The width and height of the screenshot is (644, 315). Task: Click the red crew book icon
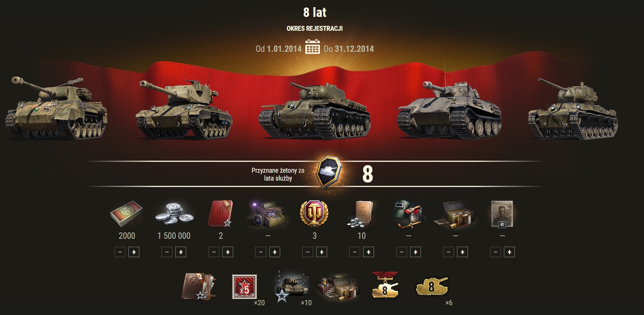click(220, 214)
